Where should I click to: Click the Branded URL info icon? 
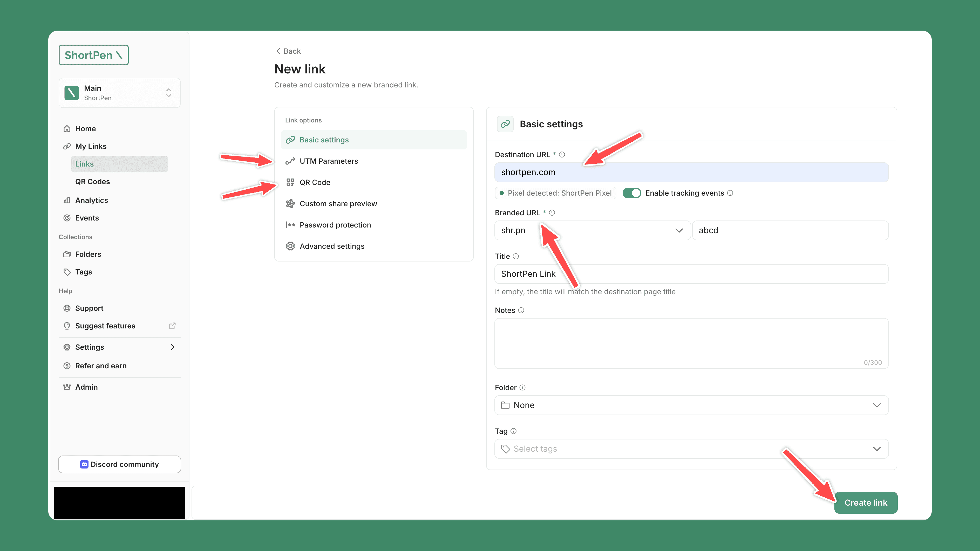point(552,213)
